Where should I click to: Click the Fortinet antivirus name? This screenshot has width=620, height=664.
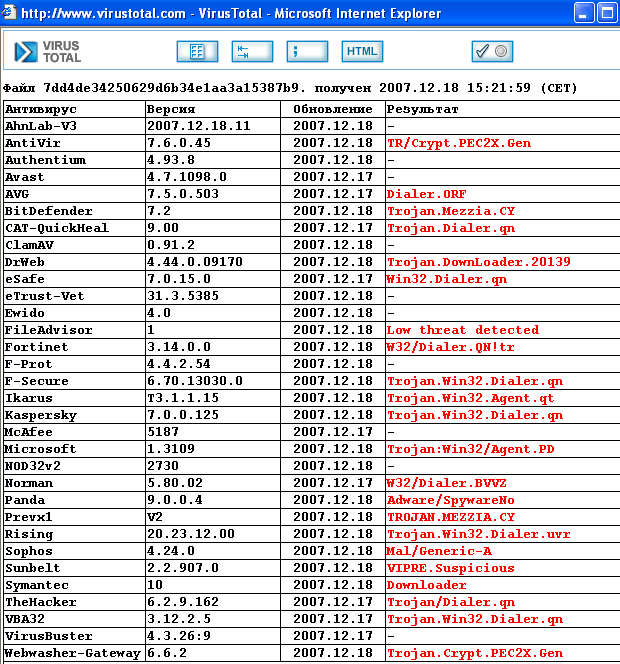click(36, 347)
